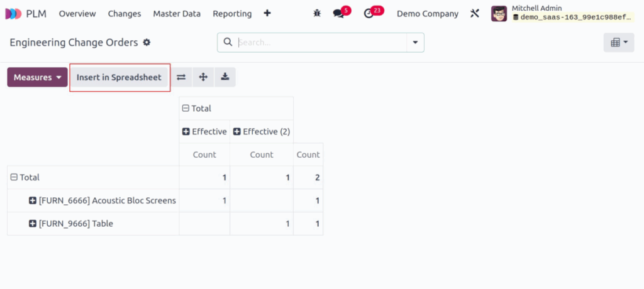Screen dimensions: 644x289
Task: Flip axis with the swap arrows icon
Action: 181,77
